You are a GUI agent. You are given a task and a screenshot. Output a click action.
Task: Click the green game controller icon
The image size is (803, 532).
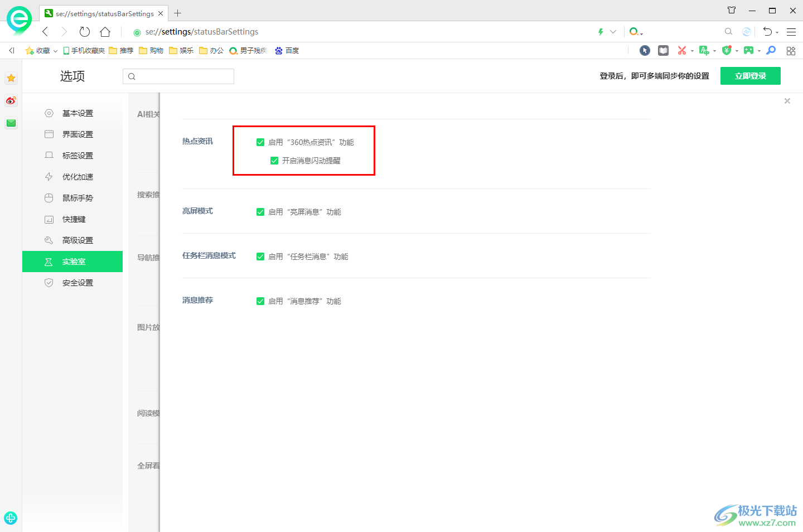point(748,51)
